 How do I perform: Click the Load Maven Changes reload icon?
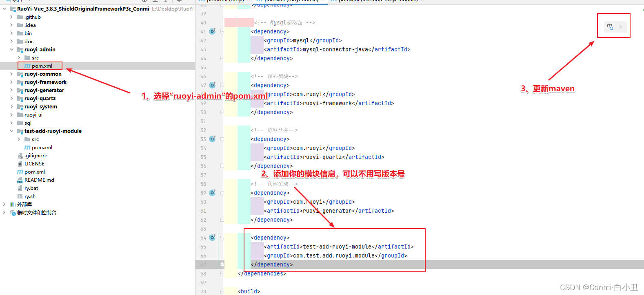[x=610, y=27]
